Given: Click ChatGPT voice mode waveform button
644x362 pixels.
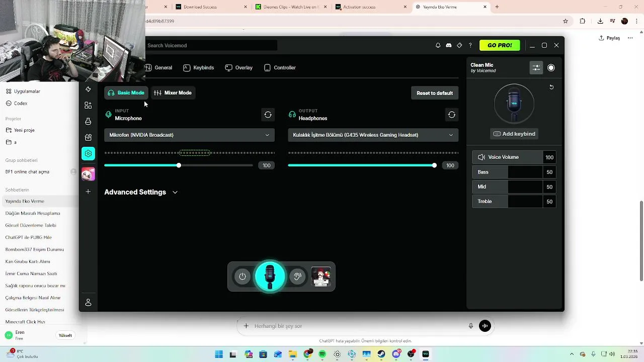Looking at the screenshot, I should (485, 326).
